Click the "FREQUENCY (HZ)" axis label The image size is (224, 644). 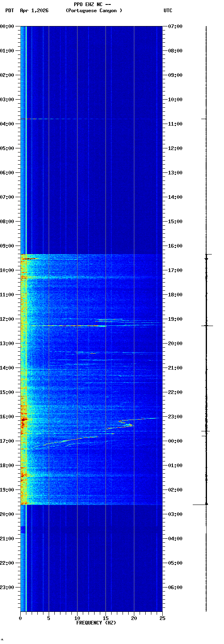tap(96, 623)
